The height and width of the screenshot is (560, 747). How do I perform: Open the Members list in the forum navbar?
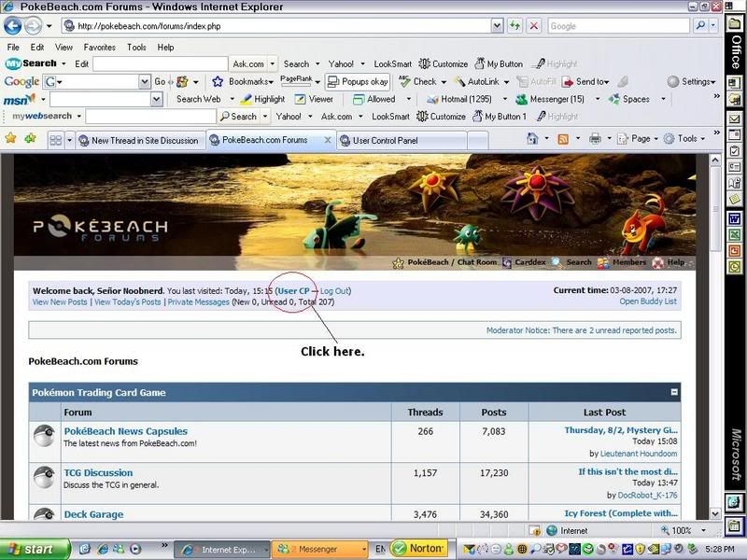click(622, 262)
